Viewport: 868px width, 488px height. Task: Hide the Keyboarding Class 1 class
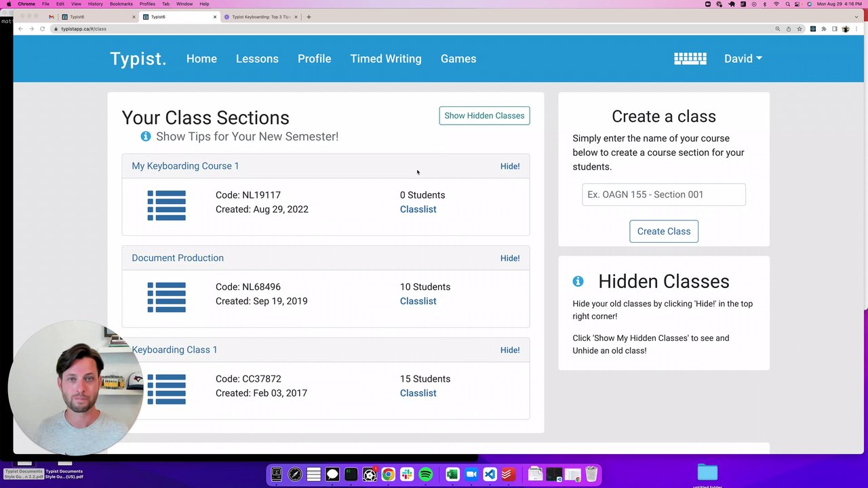tap(510, 350)
